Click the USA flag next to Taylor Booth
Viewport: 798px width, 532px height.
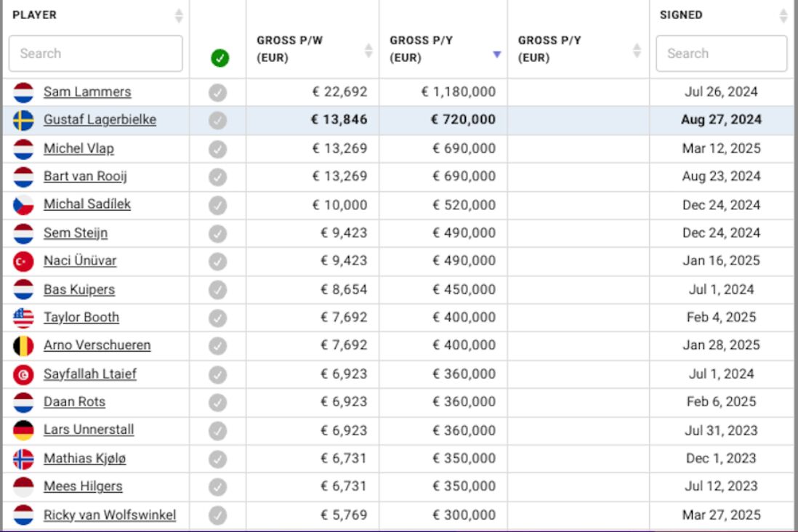pyautogui.click(x=23, y=318)
